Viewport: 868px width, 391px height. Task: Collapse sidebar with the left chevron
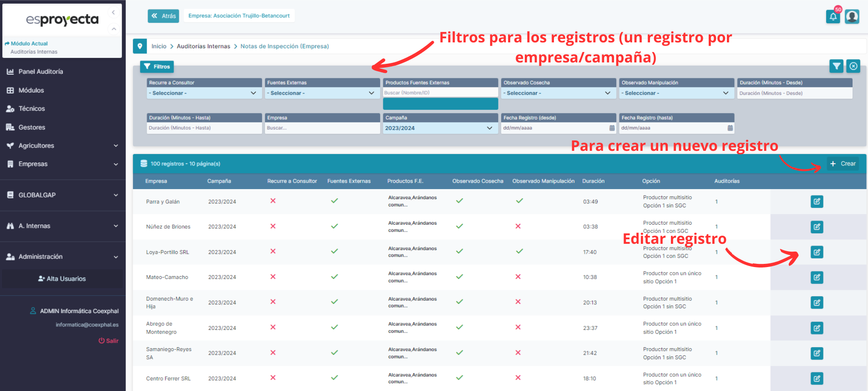(113, 12)
